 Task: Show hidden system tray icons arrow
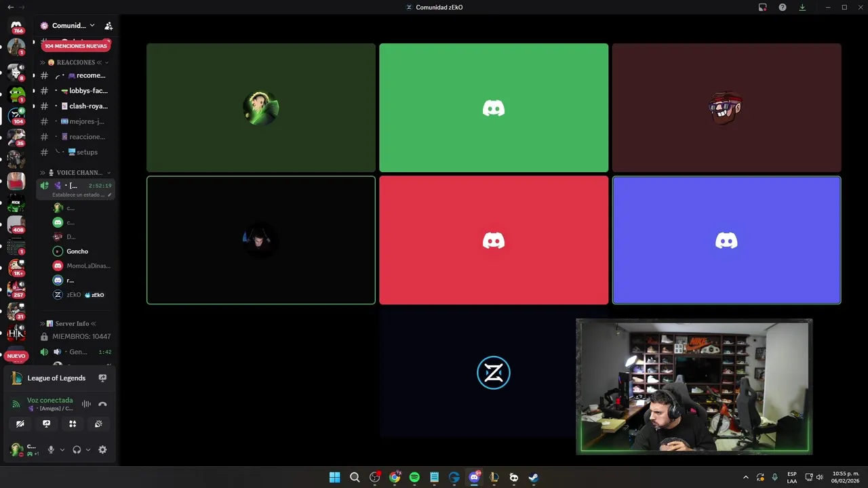[746, 477]
